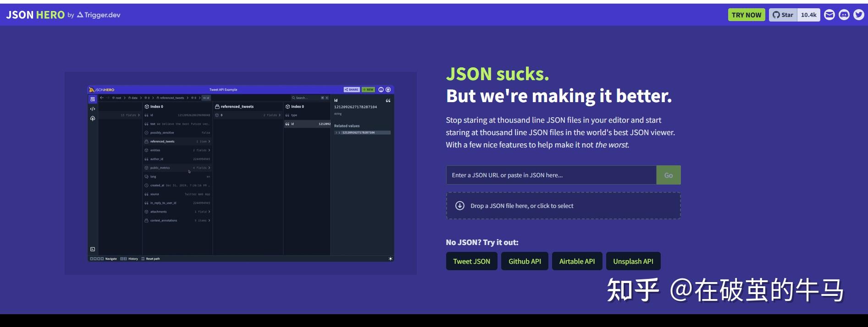Load the Unsplash API example

[633, 261]
